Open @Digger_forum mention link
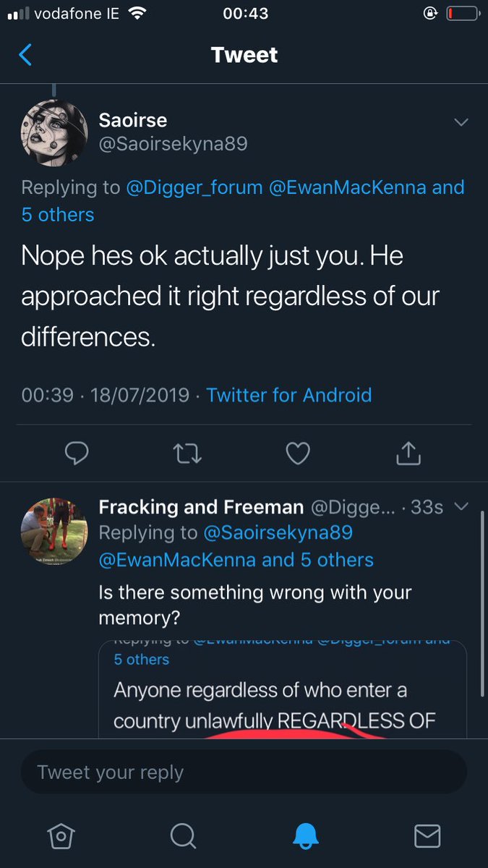This screenshot has height=868, width=488. pos(194,187)
